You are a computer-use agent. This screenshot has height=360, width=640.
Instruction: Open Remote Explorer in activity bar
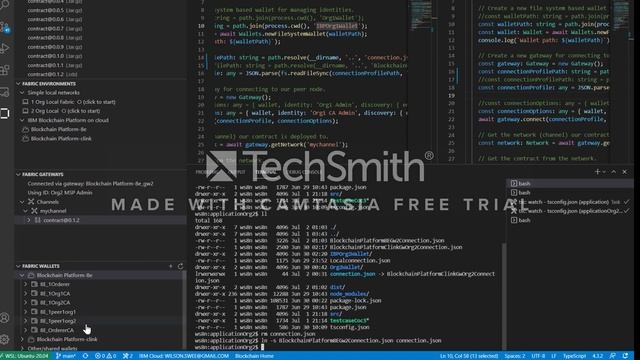(4, 92)
